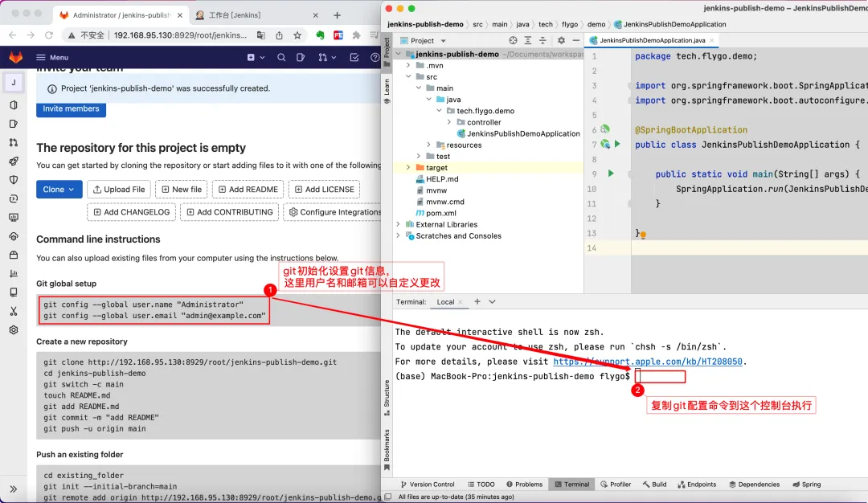
Task: Click the translate page icon in address bar
Action: pyautogui.click(x=260, y=35)
